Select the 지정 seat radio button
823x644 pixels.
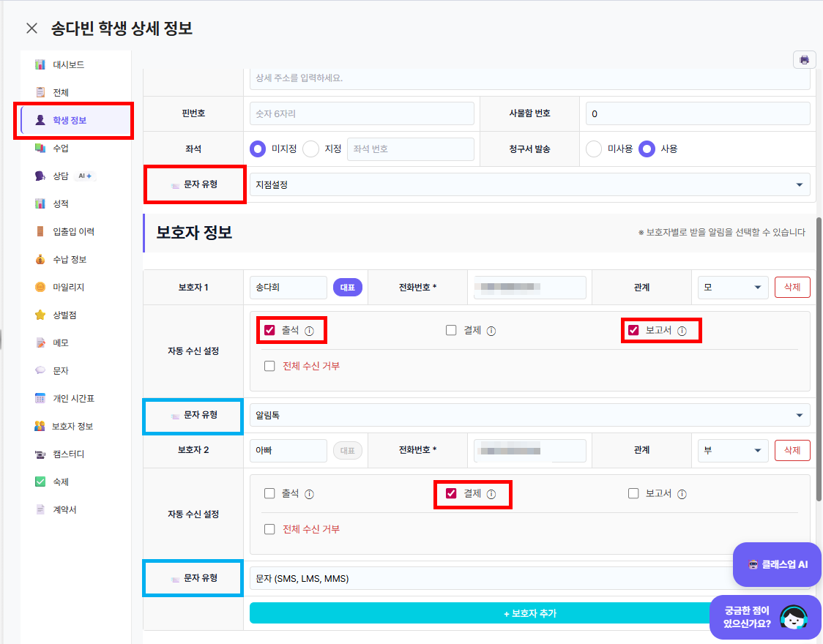click(310, 149)
